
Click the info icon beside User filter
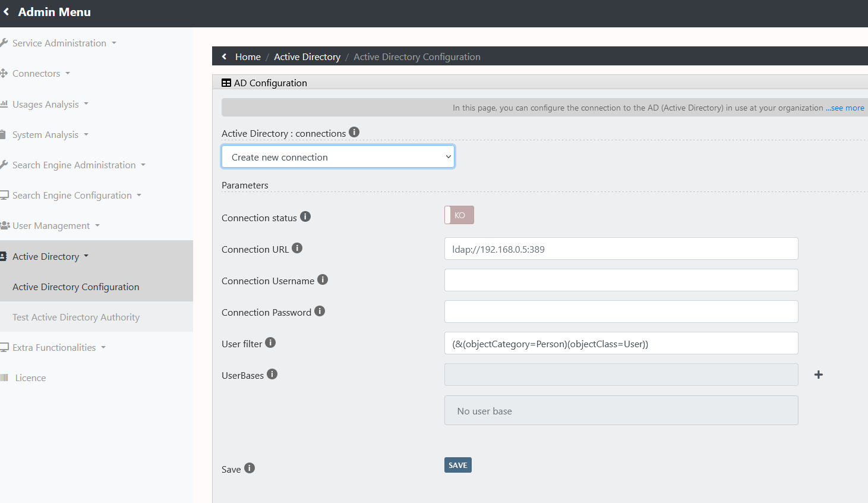[x=270, y=343]
